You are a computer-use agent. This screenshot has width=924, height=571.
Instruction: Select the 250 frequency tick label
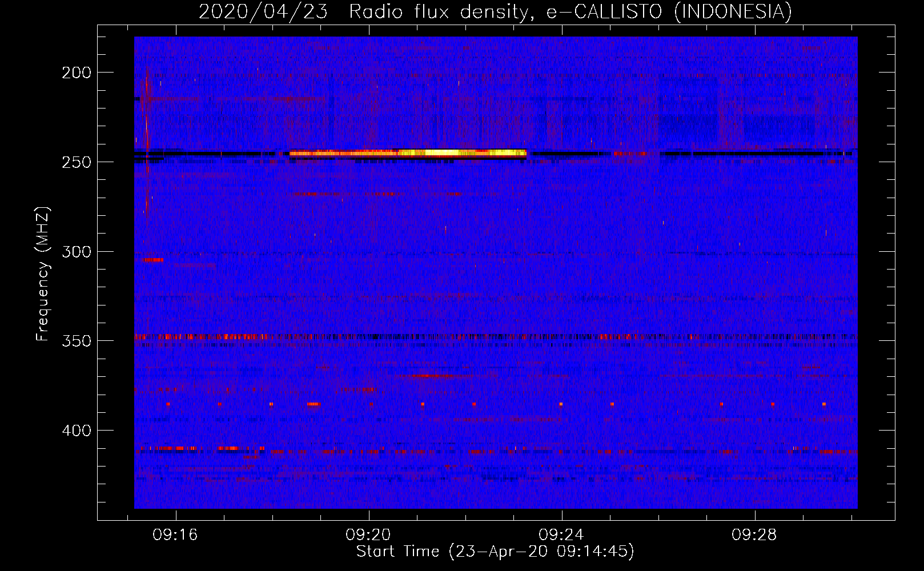click(77, 162)
